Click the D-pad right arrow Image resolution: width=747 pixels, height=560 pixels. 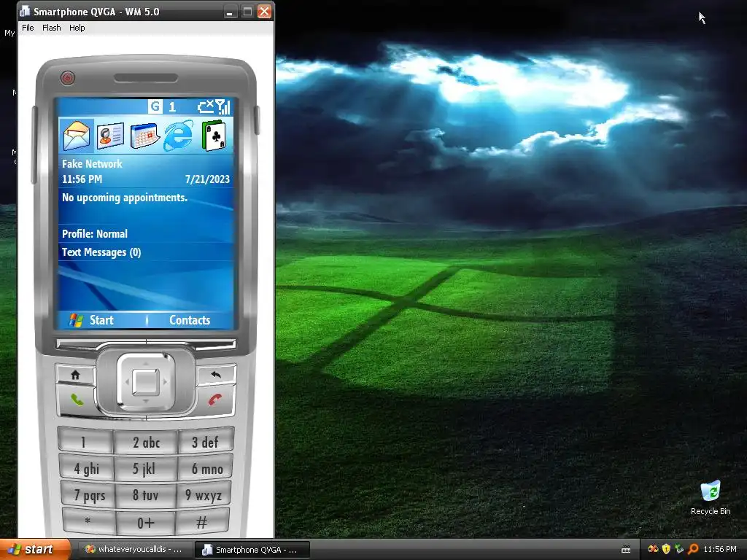point(166,382)
